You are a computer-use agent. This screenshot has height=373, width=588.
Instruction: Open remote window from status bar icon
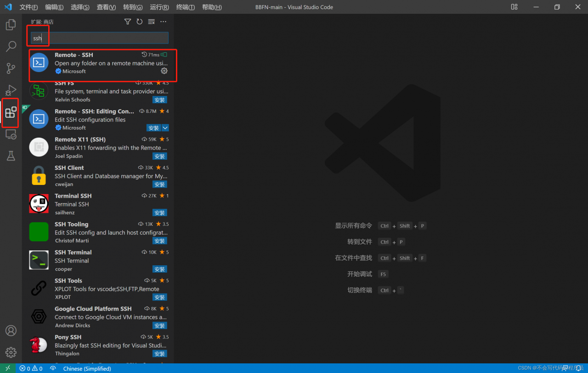coord(7,368)
